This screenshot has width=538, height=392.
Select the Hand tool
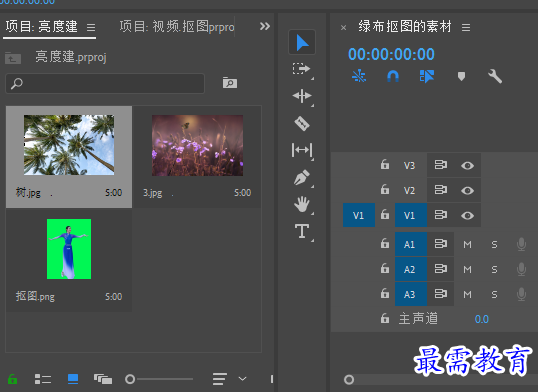click(x=302, y=204)
